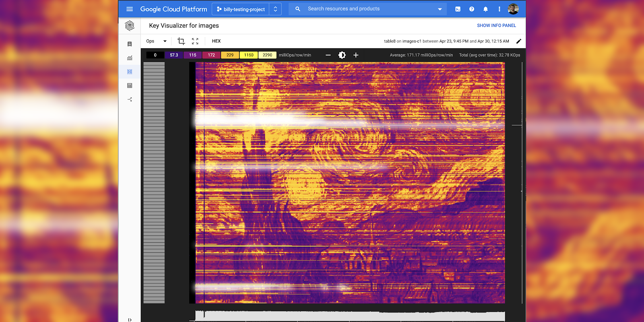Expand the search bar dropdown arrow
644x322 pixels.
point(440,9)
